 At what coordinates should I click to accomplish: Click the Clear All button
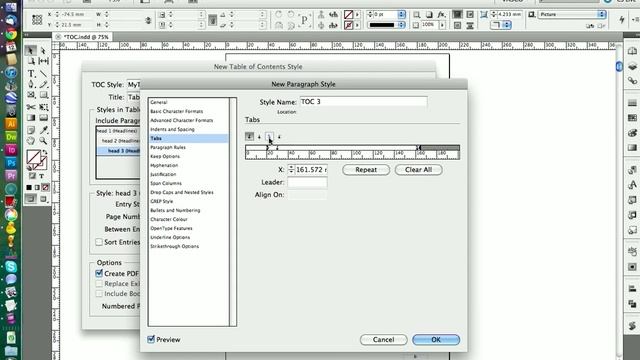click(x=418, y=169)
